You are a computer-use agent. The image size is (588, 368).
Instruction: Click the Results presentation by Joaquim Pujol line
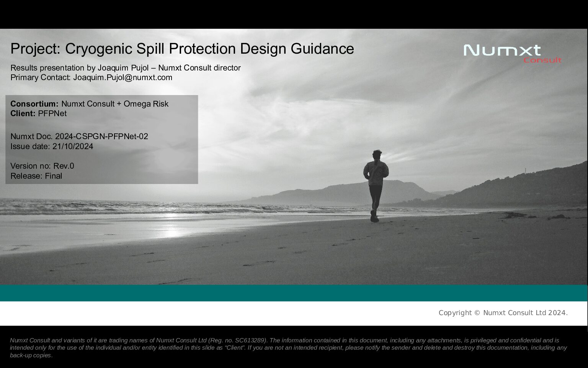click(x=125, y=68)
